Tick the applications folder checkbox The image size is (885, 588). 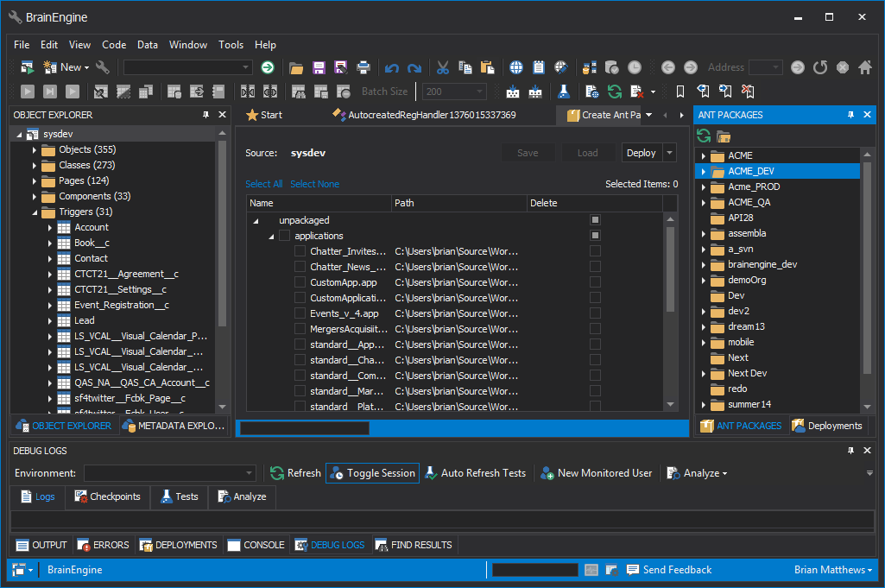tap(284, 236)
